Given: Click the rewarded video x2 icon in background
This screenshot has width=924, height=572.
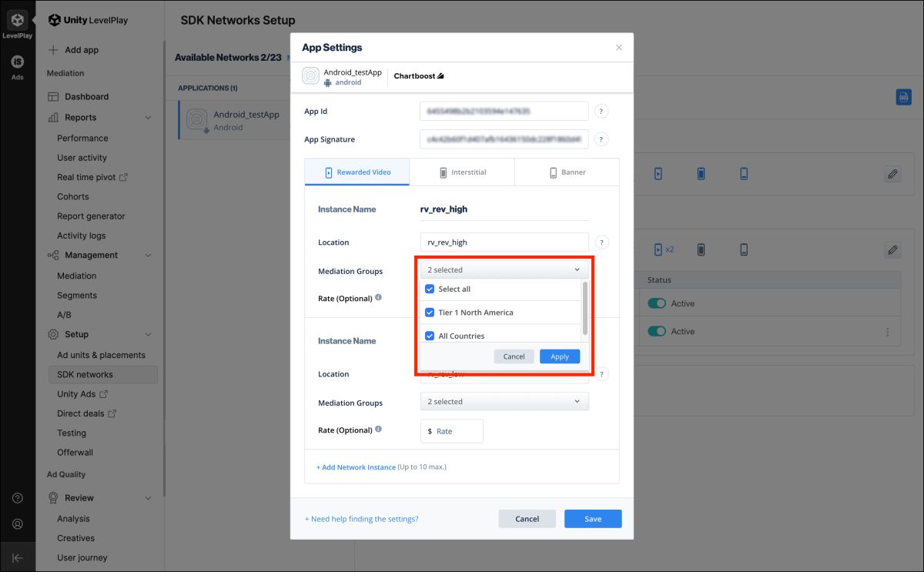Looking at the screenshot, I should coord(664,249).
